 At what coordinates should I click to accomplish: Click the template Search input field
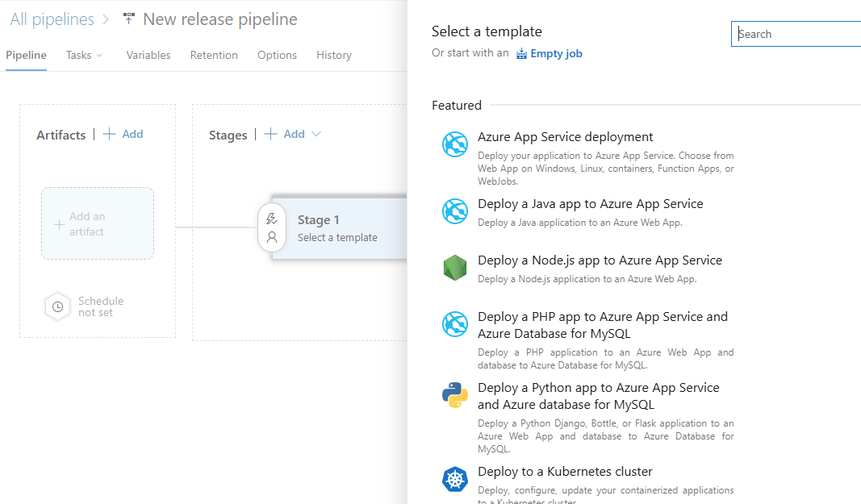pos(796,34)
